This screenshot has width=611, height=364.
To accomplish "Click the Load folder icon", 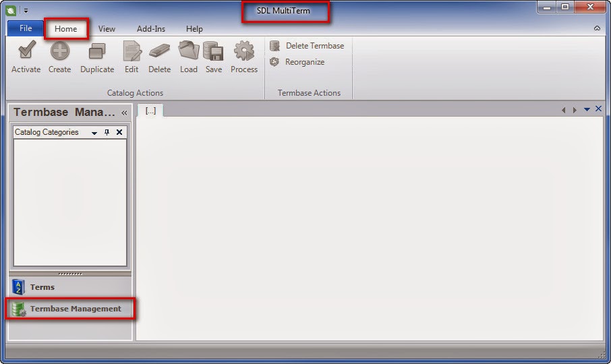I will click(x=189, y=51).
